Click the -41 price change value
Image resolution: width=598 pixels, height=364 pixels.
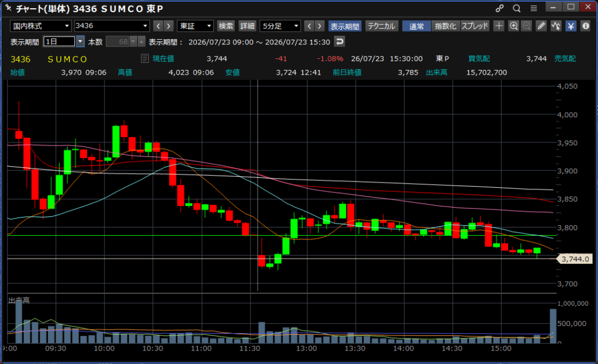(x=281, y=59)
